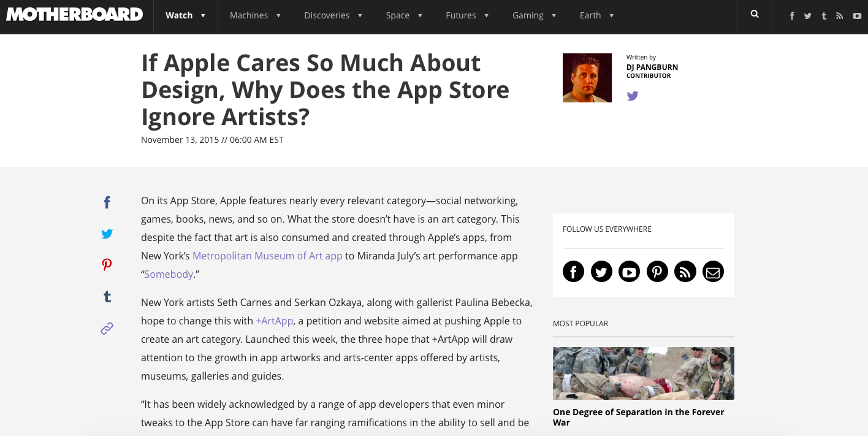Viewport: 868px width, 436px height.
Task: Expand the Futures dropdown arrow
Action: [x=487, y=16]
